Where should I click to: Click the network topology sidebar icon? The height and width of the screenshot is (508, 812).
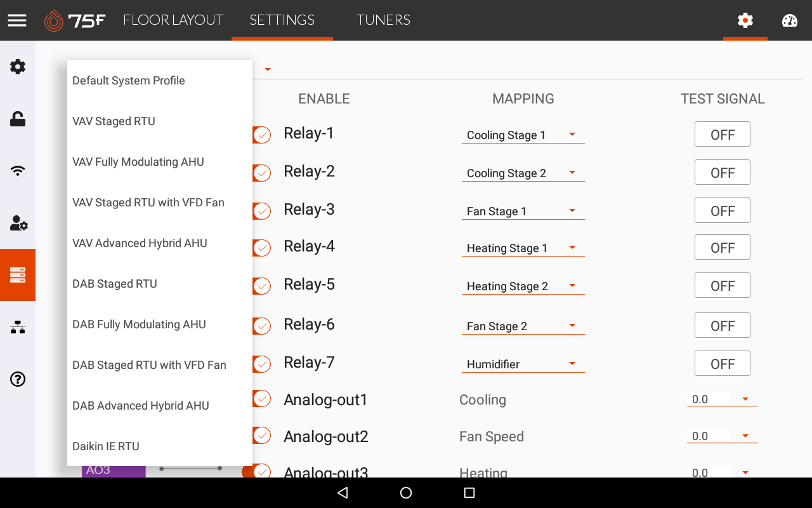pyautogui.click(x=18, y=327)
